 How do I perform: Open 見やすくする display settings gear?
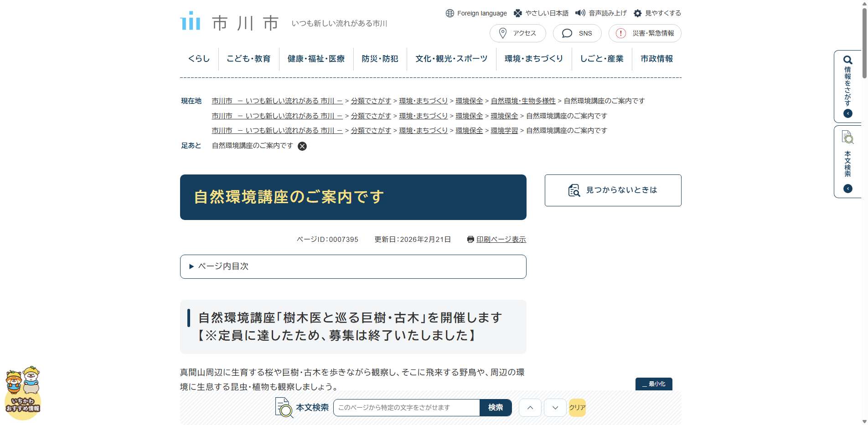[x=638, y=13]
